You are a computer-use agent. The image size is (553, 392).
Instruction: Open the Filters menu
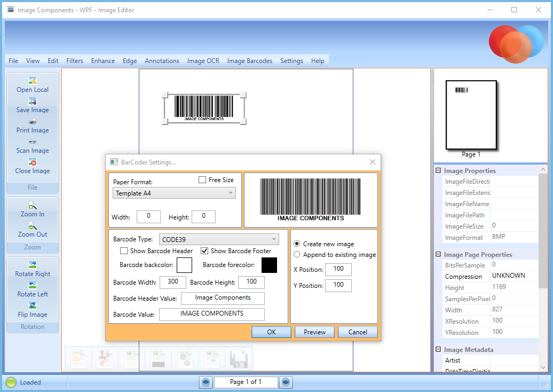point(75,61)
